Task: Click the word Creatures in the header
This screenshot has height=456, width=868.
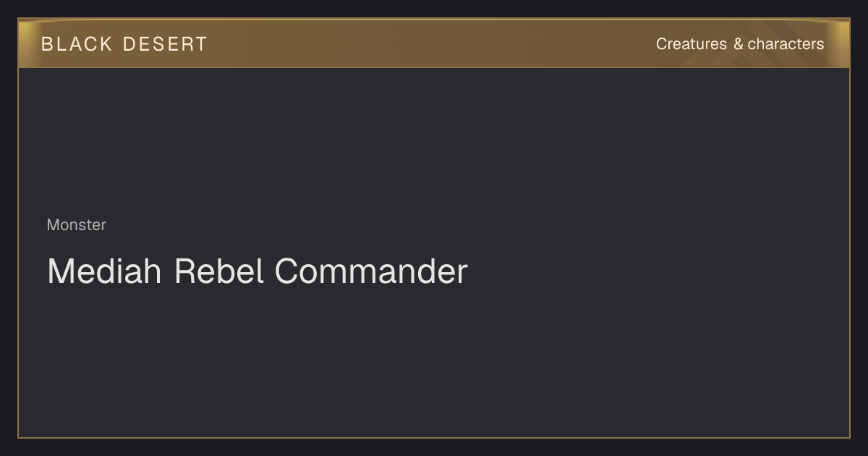Action: tap(691, 44)
